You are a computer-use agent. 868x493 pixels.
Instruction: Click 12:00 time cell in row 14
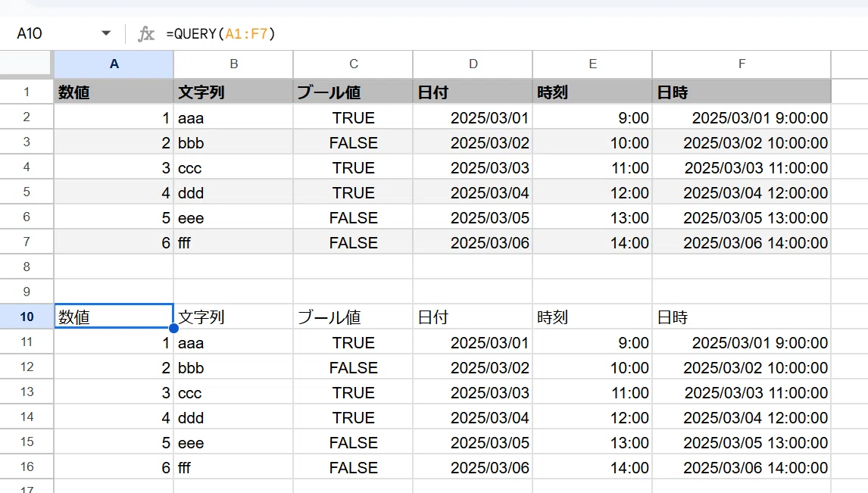click(x=592, y=417)
